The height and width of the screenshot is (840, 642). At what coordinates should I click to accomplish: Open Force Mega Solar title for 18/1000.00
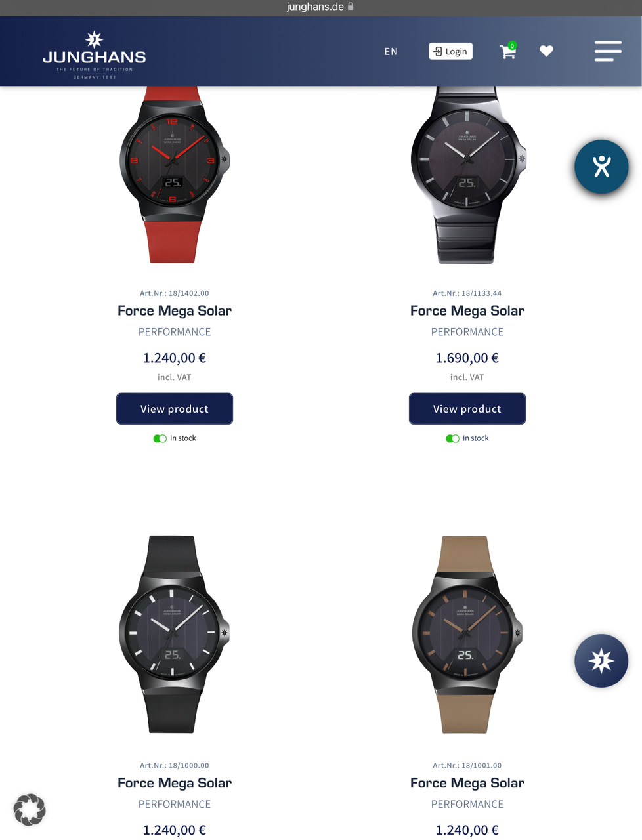coord(175,783)
